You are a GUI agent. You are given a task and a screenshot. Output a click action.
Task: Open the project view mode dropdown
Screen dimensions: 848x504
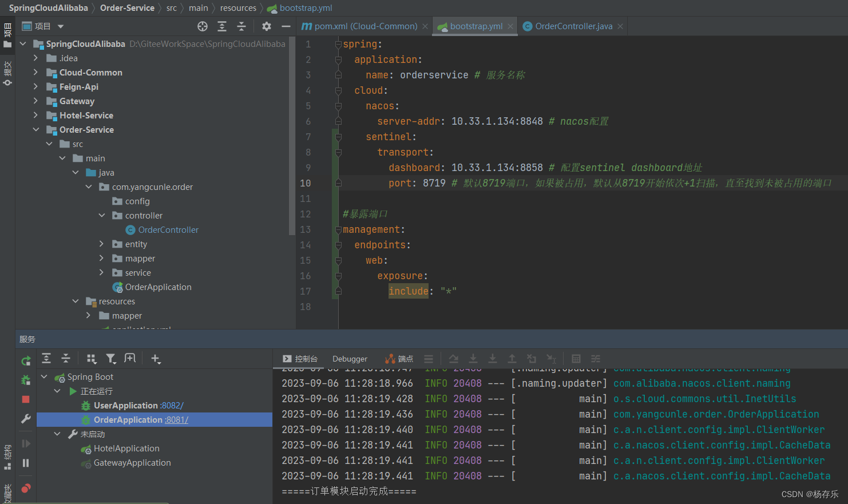click(x=61, y=26)
